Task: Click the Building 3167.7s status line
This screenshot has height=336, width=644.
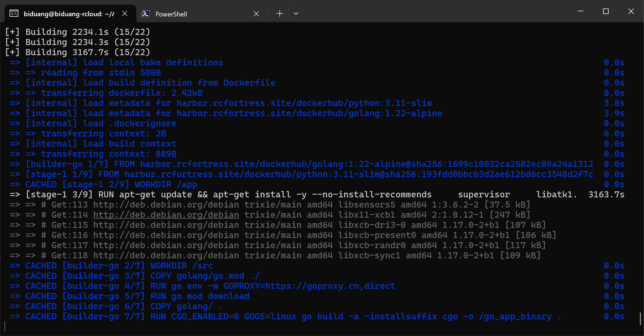Action: (78, 52)
